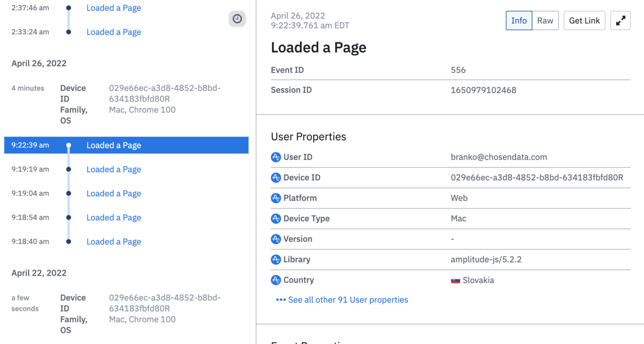Screen dimensions: 644x344
Task: Click Amplitude icon next to Country
Action: coord(276,280)
